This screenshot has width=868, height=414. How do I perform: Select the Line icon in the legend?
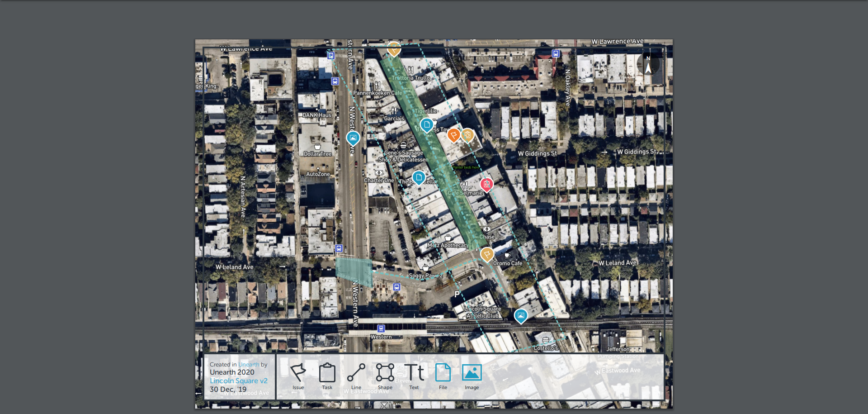pyautogui.click(x=356, y=373)
